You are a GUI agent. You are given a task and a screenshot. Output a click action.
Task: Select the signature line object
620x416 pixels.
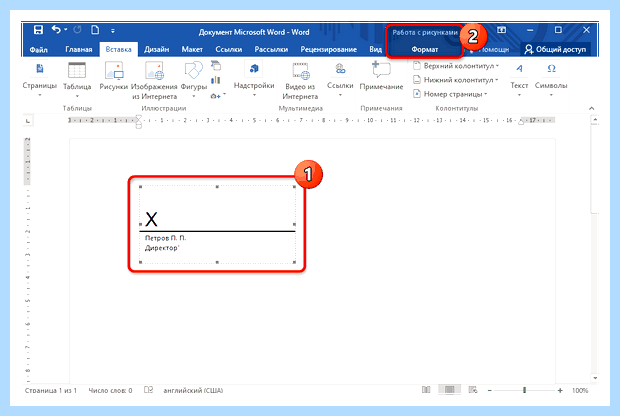click(217, 224)
